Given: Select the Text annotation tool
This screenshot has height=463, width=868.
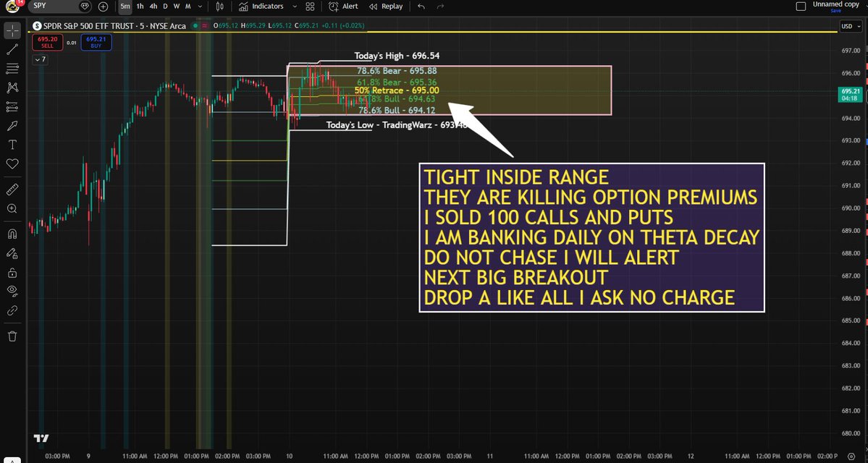Looking at the screenshot, I should point(12,145).
